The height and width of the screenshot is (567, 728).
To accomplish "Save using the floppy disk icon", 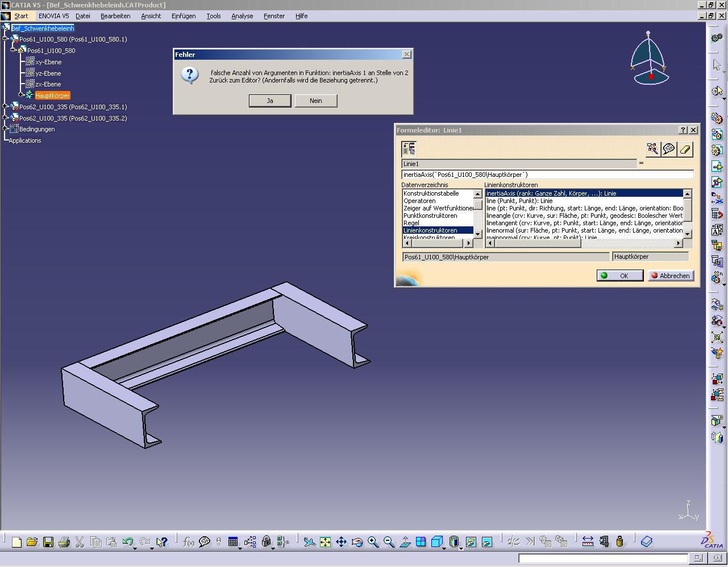I will point(48,542).
